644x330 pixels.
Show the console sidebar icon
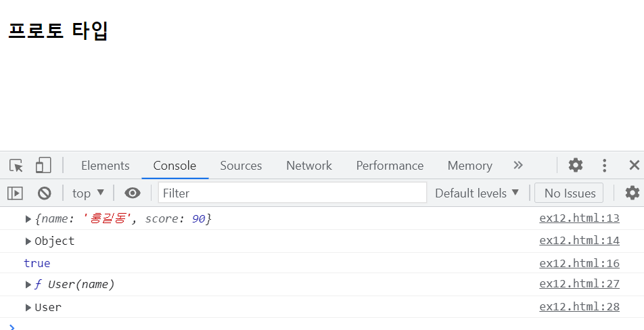pyautogui.click(x=15, y=193)
